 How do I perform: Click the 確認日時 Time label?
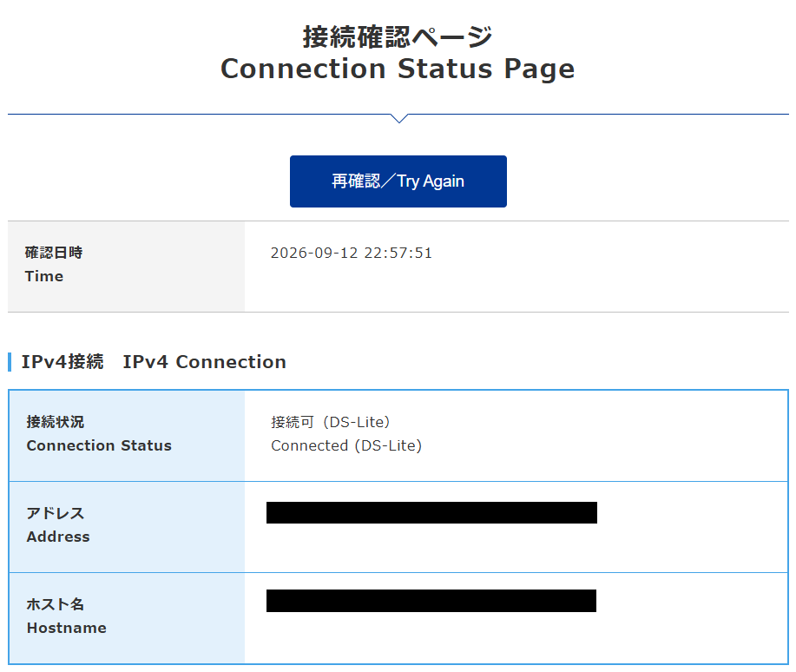pyautogui.click(x=54, y=264)
